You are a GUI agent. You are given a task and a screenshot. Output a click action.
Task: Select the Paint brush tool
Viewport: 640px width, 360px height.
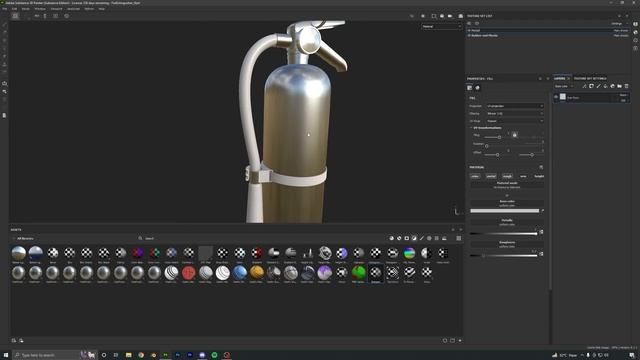tap(4, 24)
